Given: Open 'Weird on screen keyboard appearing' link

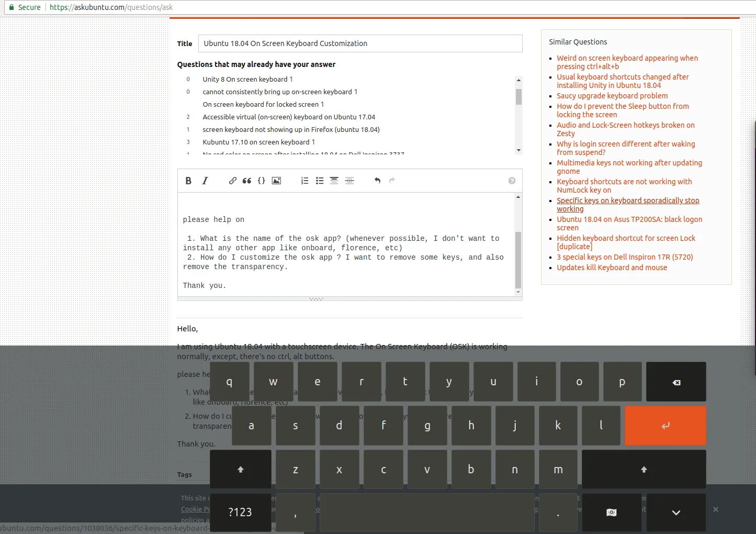Looking at the screenshot, I should click(627, 62).
